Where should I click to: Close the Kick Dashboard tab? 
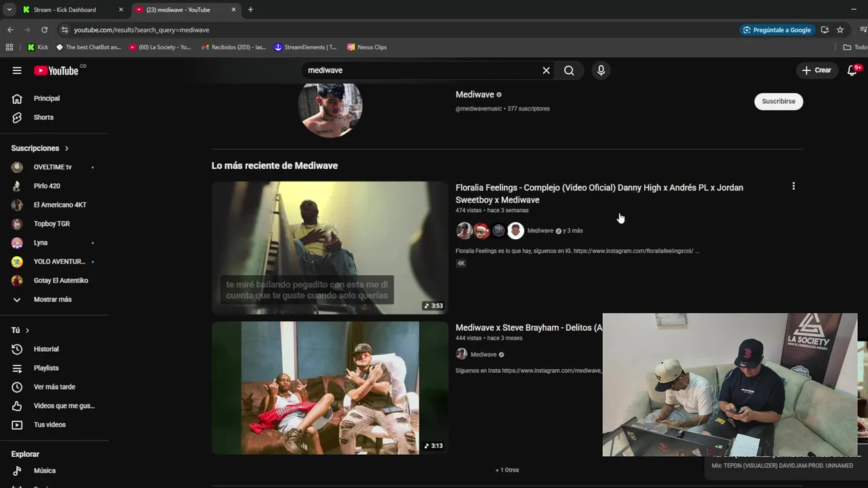coord(121,9)
